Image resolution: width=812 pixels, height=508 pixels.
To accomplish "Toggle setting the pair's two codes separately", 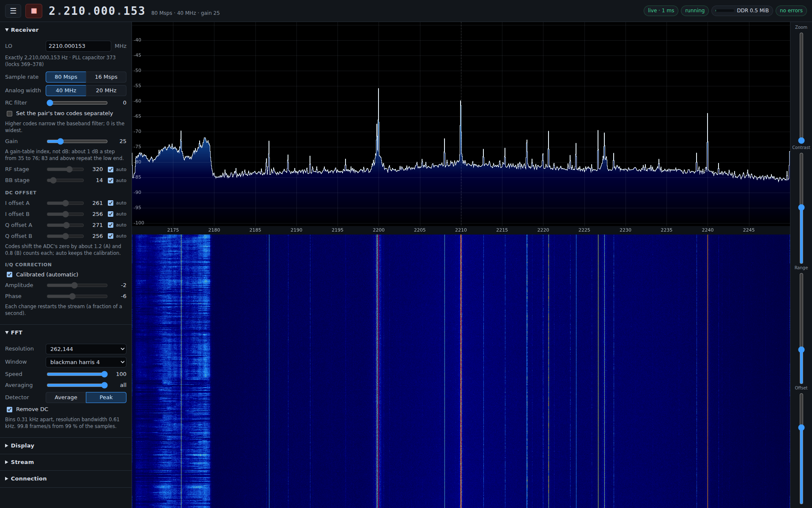I will pyautogui.click(x=9, y=113).
